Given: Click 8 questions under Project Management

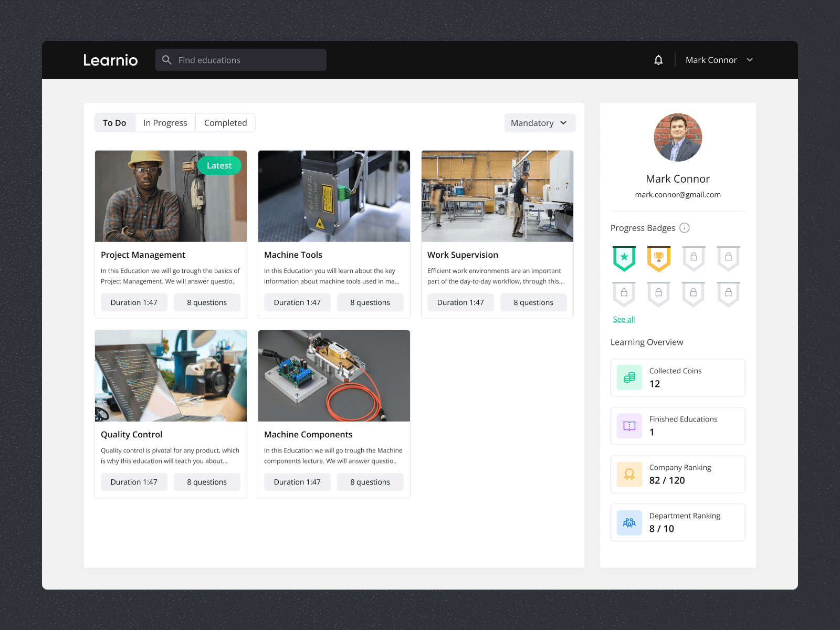Looking at the screenshot, I should (207, 302).
